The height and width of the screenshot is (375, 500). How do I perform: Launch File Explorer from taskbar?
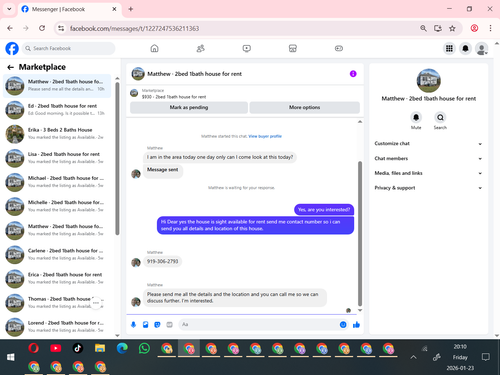100,349
